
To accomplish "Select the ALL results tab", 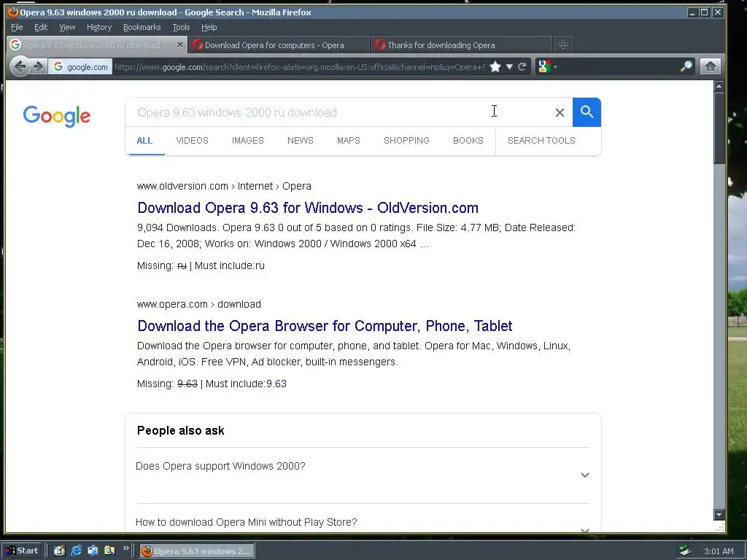I will (x=144, y=141).
